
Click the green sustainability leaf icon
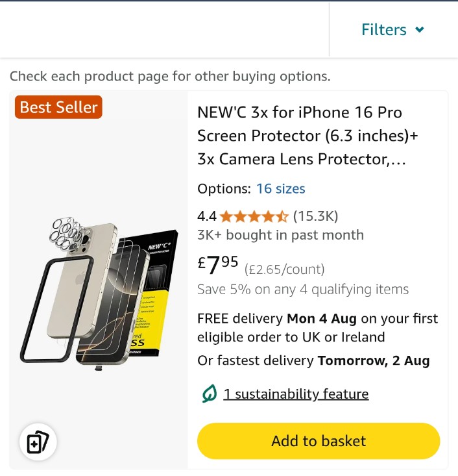point(210,394)
